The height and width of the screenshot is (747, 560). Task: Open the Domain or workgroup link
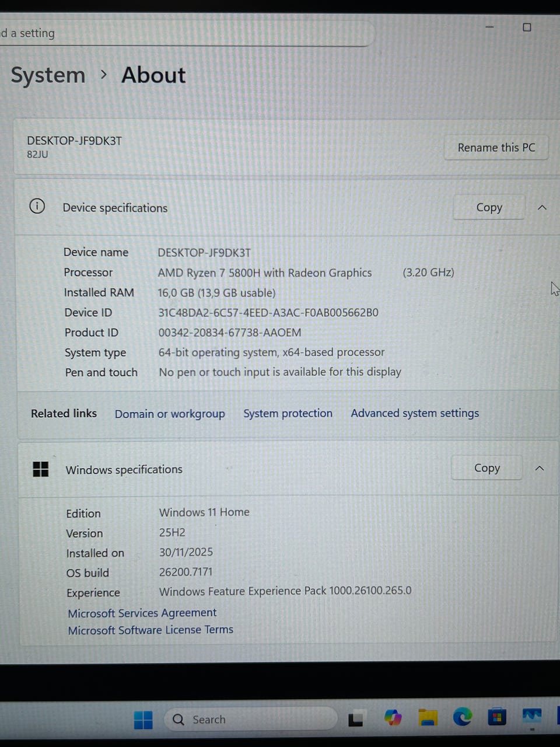click(x=170, y=414)
